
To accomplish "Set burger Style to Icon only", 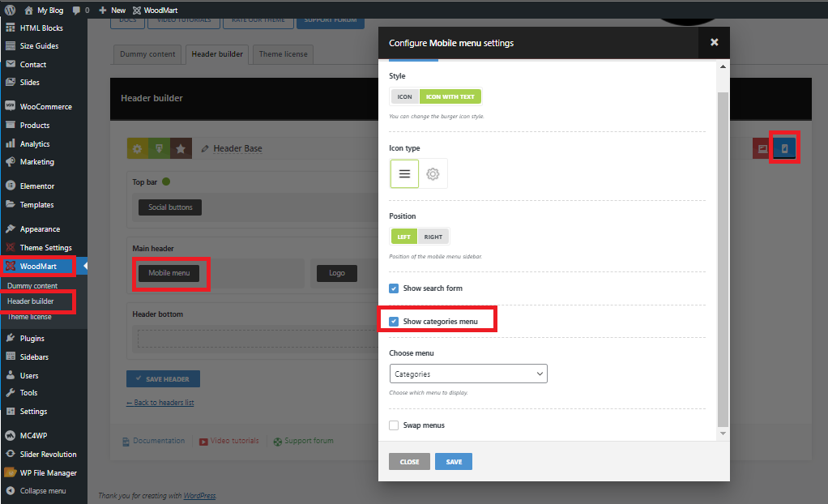I will pos(404,96).
